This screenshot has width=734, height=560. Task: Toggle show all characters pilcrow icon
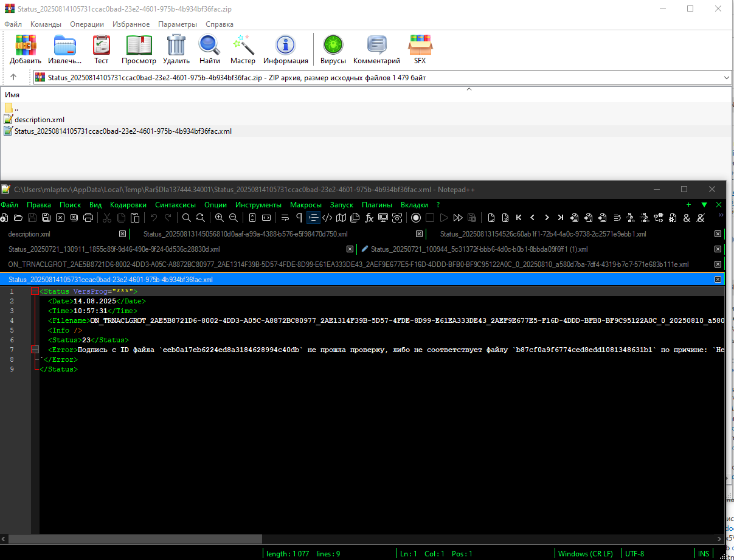coord(299,218)
